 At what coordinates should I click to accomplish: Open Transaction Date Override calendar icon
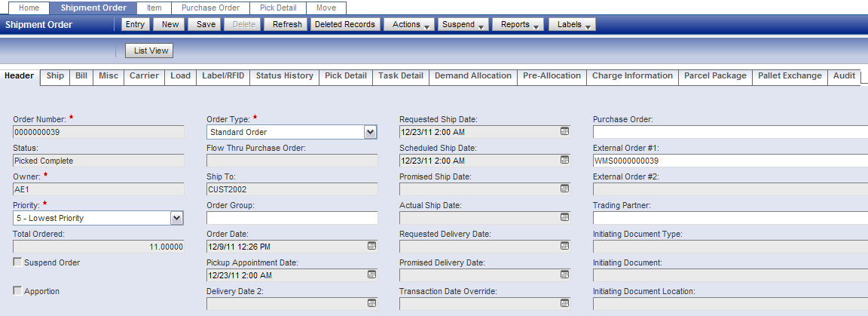(x=564, y=303)
